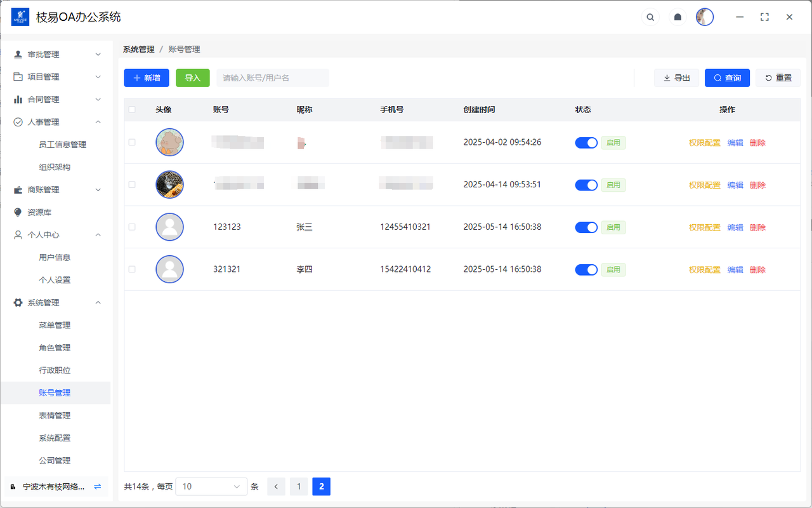Click the 资源库 lightbulb icon
This screenshot has height=508, width=812.
click(18, 212)
